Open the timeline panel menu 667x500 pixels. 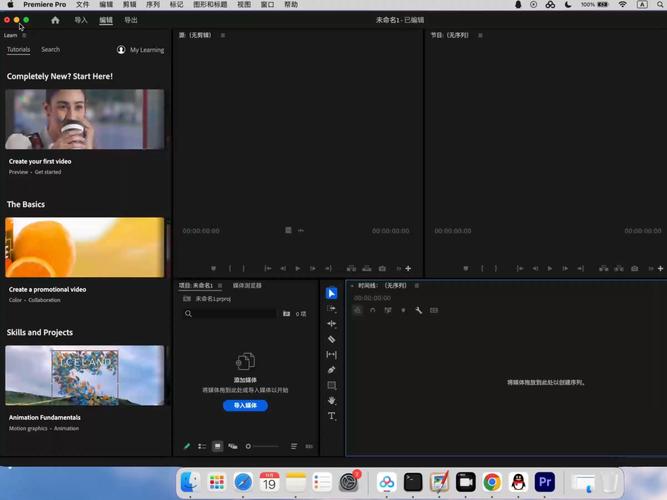(x=417, y=286)
